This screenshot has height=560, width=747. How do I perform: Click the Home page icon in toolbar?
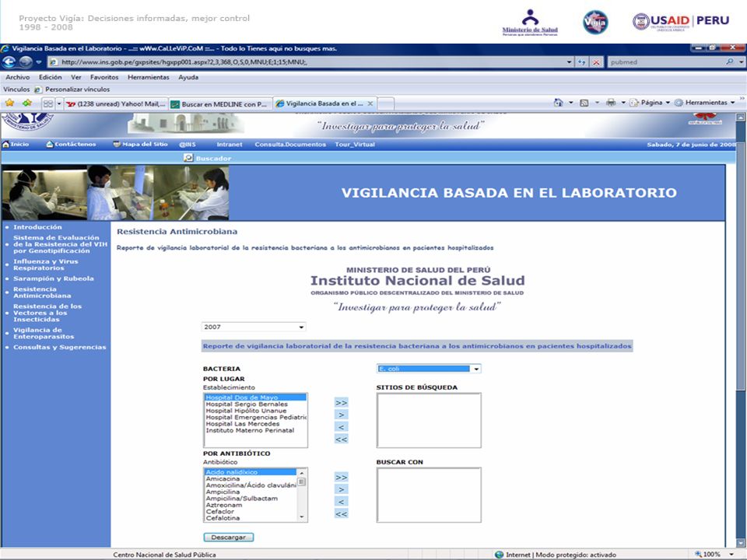point(559,103)
